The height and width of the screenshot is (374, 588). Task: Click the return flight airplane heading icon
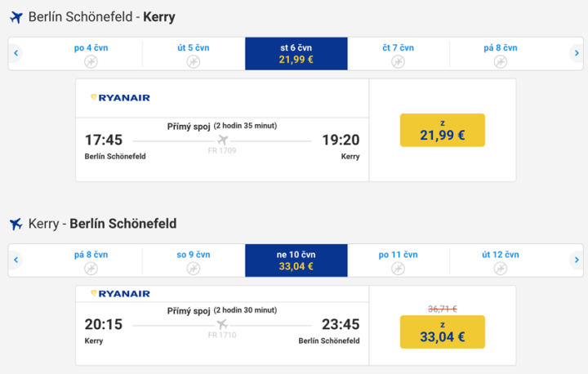coord(16,224)
